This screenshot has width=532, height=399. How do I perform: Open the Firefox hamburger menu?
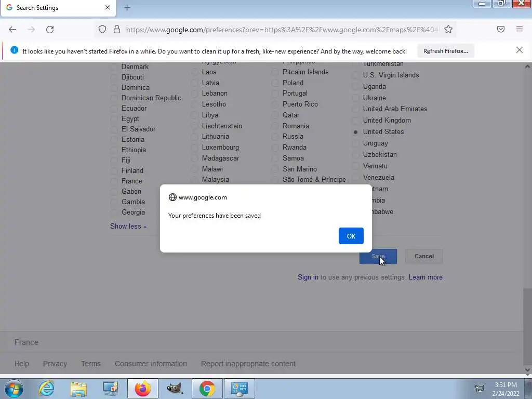(x=520, y=30)
